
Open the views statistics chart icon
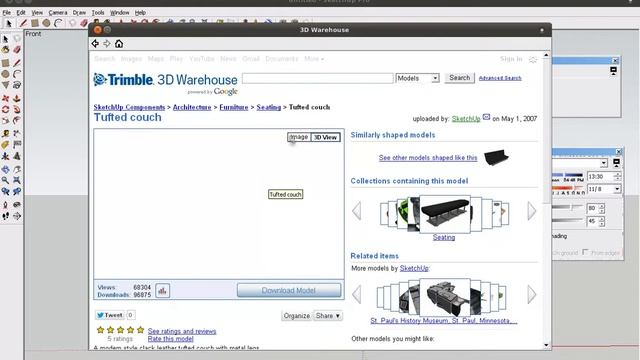point(162,291)
